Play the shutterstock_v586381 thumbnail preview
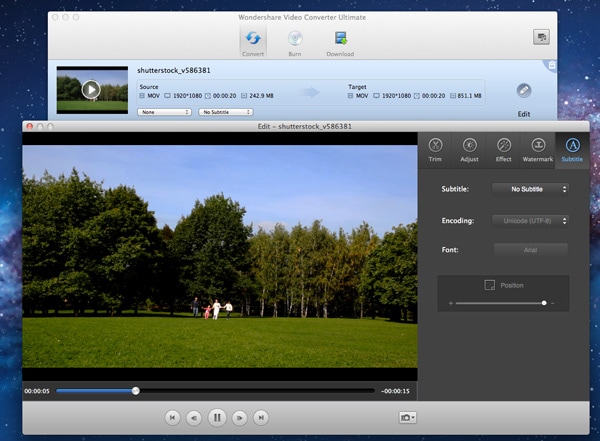This screenshot has width=600, height=441. coord(91,90)
